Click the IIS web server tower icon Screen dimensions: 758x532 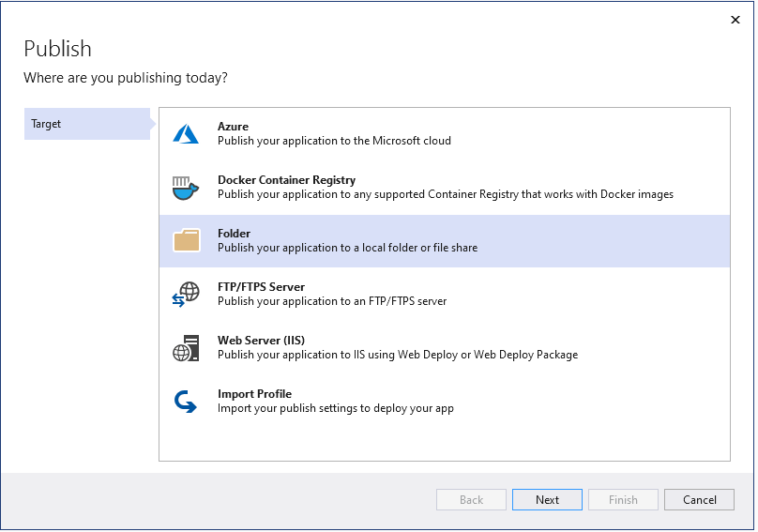point(186,348)
